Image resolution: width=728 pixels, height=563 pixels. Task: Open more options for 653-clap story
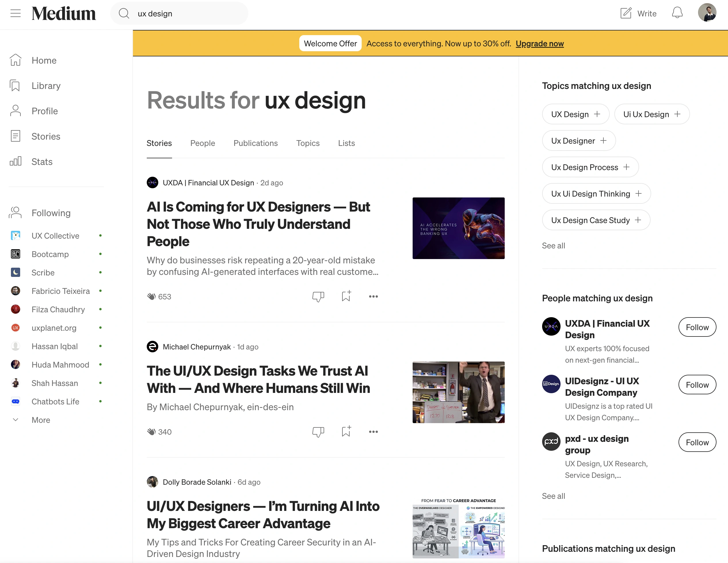pos(373,296)
